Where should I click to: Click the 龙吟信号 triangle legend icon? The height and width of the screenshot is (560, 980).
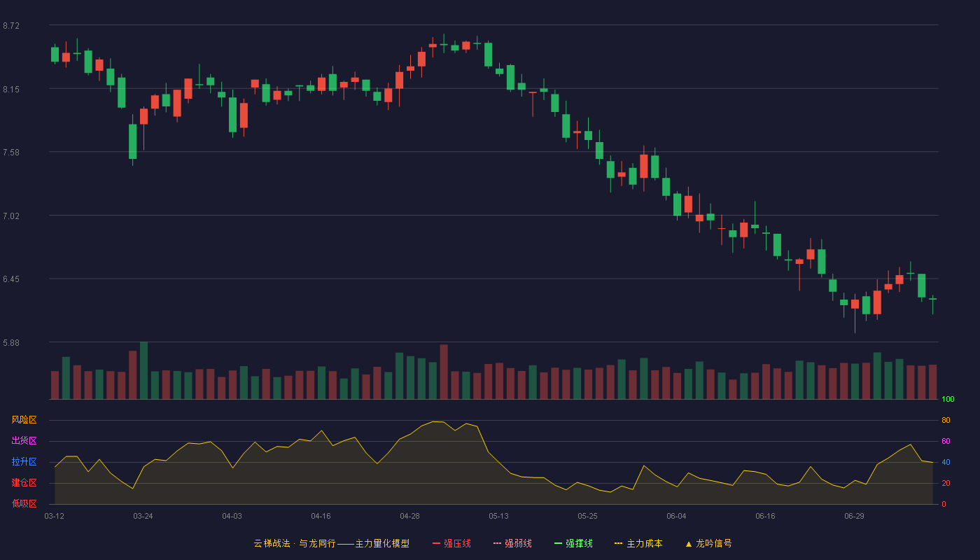[688, 543]
